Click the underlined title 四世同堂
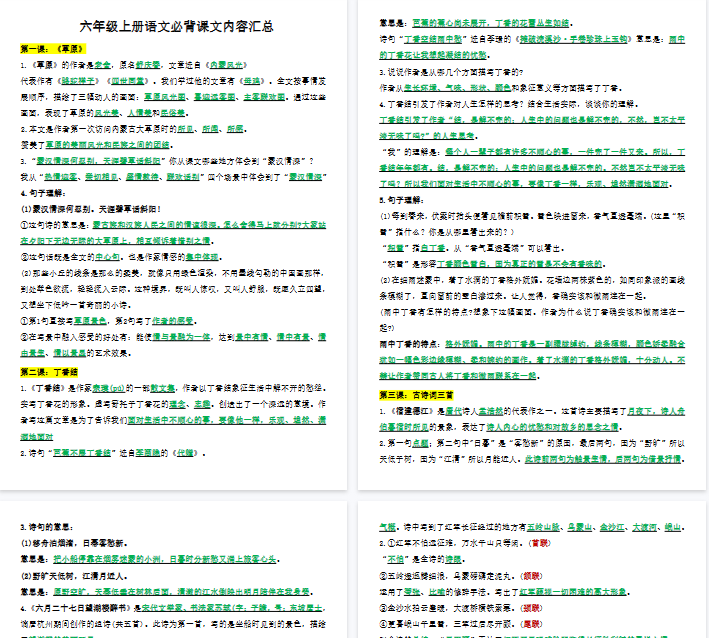Image resolution: width=709 pixels, height=638 pixels. pos(128,81)
